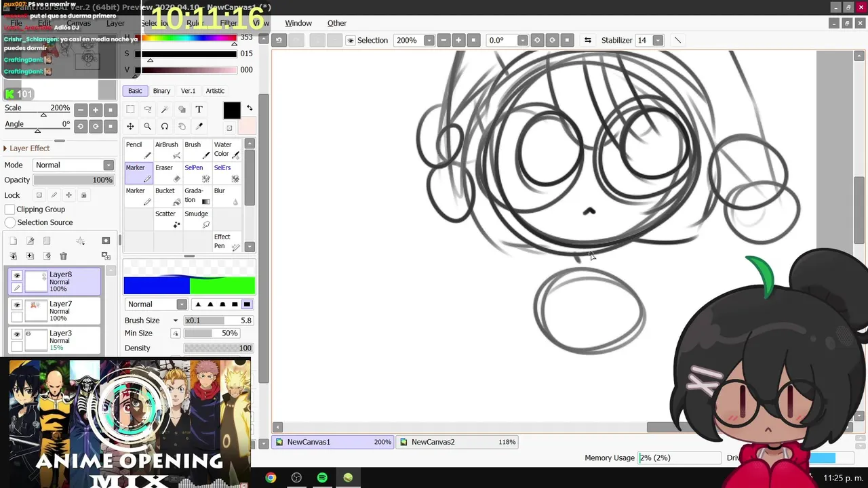Toggle Min Size pressure button
The image size is (868, 488).
pos(176,333)
